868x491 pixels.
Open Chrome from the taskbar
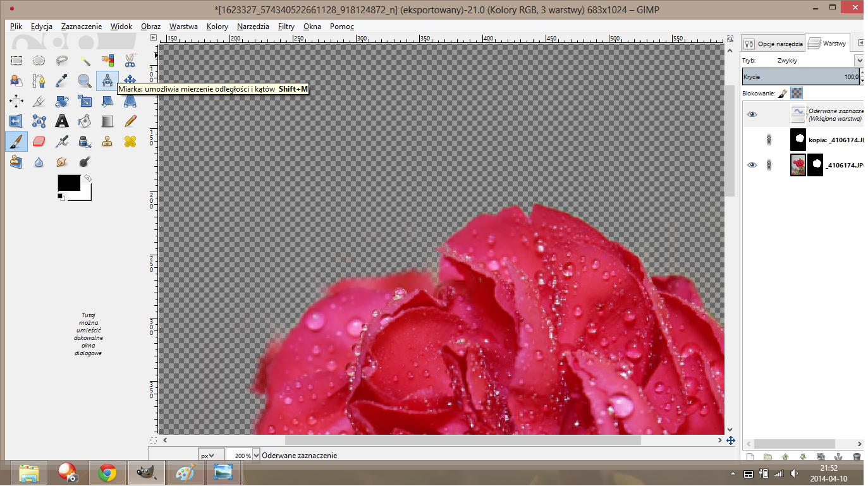point(107,473)
